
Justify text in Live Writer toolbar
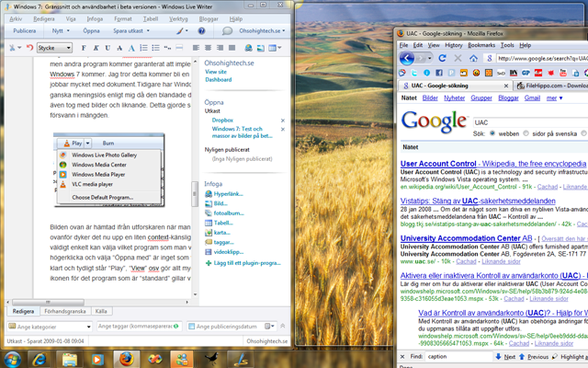point(232,48)
